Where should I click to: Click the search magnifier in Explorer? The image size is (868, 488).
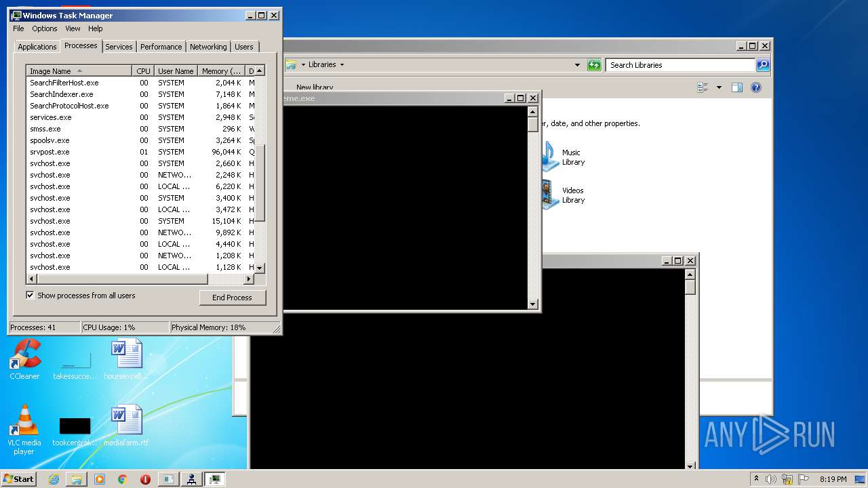[763, 65]
